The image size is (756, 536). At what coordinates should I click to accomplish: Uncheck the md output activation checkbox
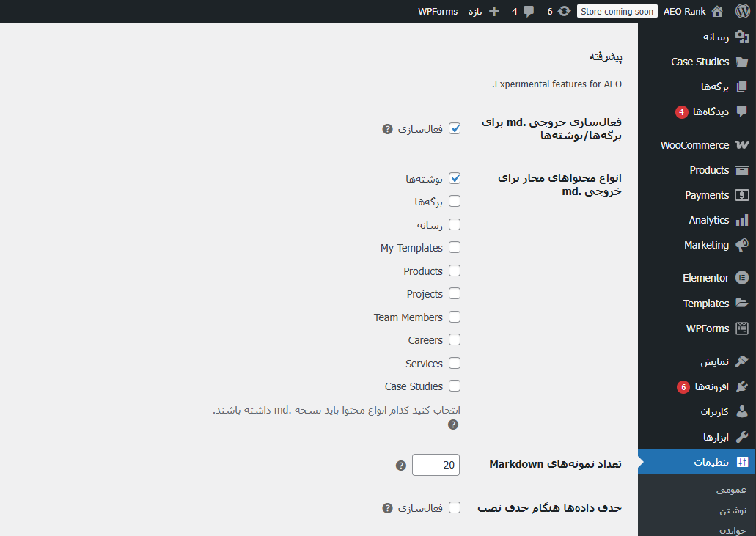click(455, 128)
